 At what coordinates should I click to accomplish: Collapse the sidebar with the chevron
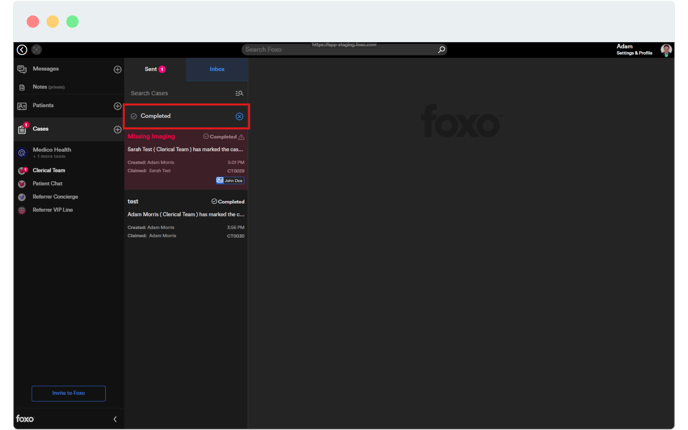[x=115, y=419]
